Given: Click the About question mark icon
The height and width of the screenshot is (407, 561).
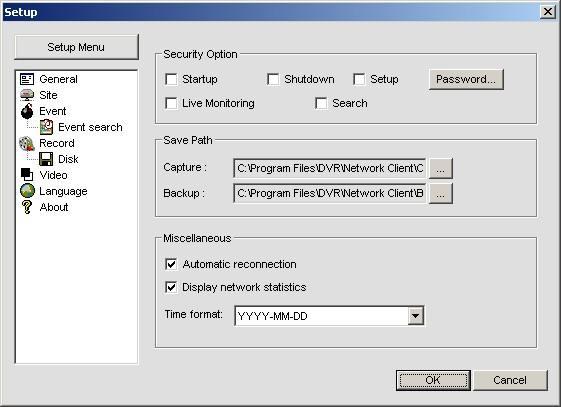Looking at the screenshot, I should pos(27,207).
